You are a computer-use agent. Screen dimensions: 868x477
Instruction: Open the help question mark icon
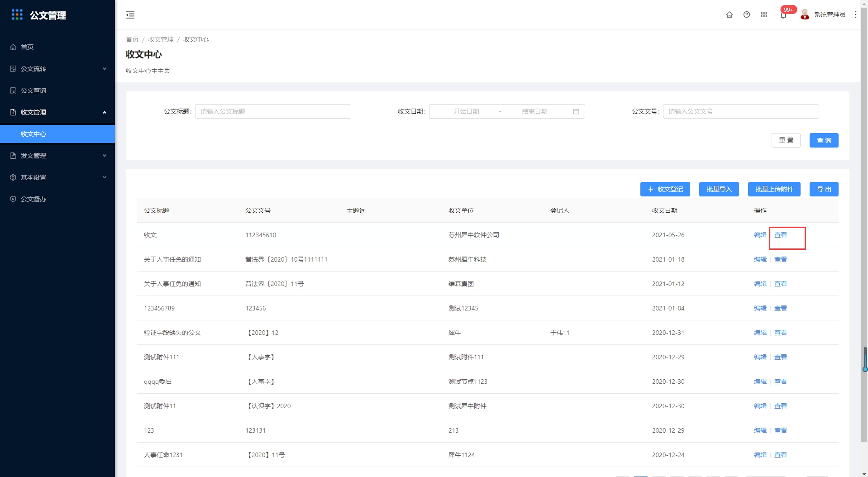pyautogui.click(x=747, y=14)
